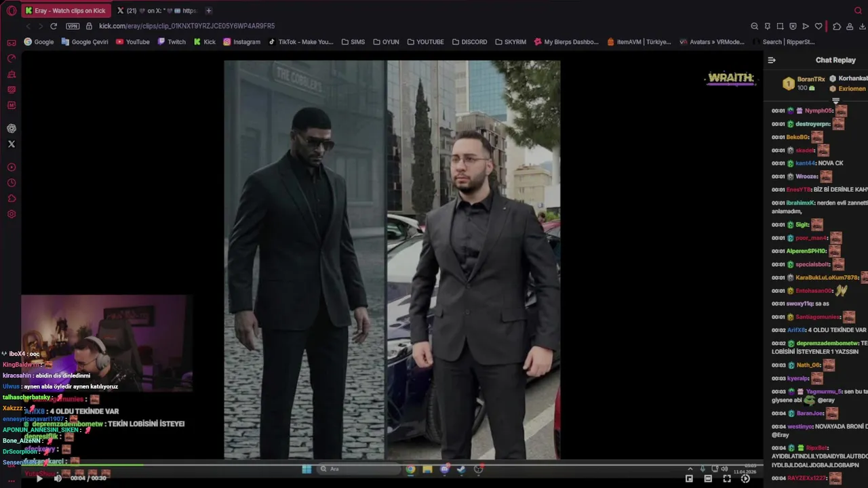Toggle theater mode in player

[708, 479]
